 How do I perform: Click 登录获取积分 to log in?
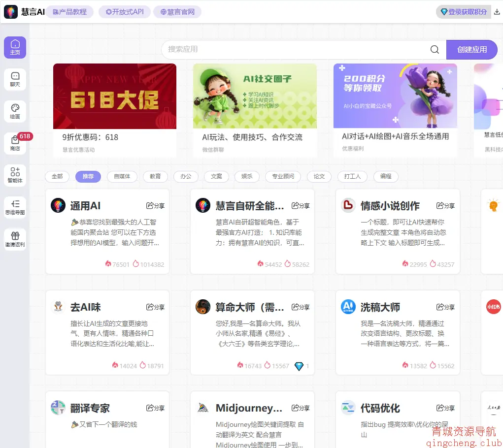(463, 12)
